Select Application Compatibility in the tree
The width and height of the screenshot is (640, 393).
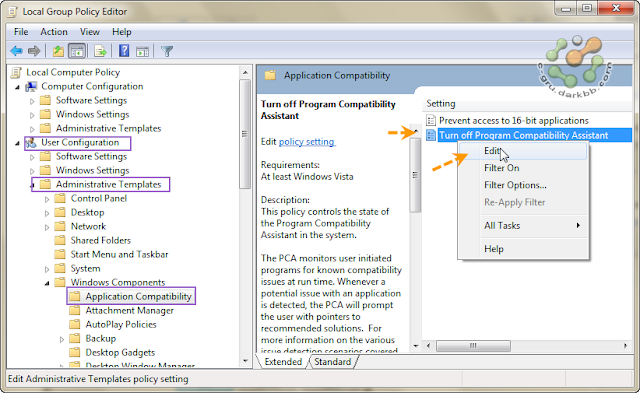(x=138, y=296)
